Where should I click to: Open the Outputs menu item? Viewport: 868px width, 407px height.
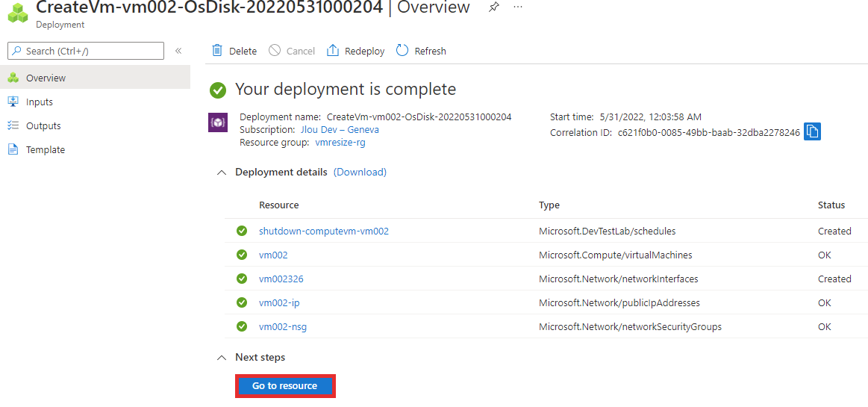tap(96, 125)
